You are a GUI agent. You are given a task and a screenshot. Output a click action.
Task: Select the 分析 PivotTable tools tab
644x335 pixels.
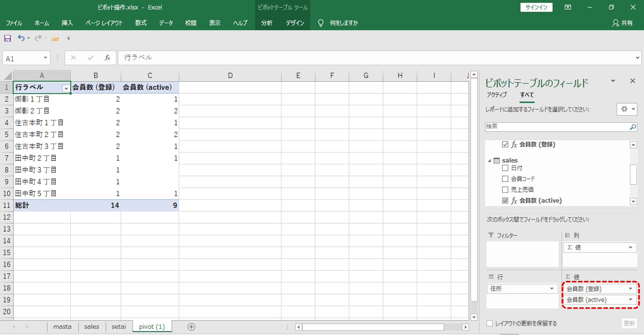click(x=267, y=23)
